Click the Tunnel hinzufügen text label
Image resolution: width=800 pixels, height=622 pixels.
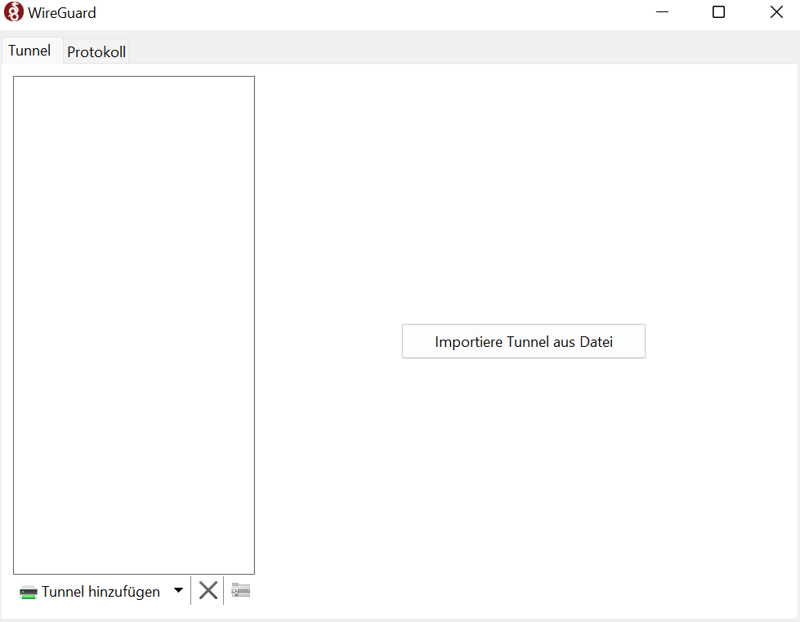100,592
